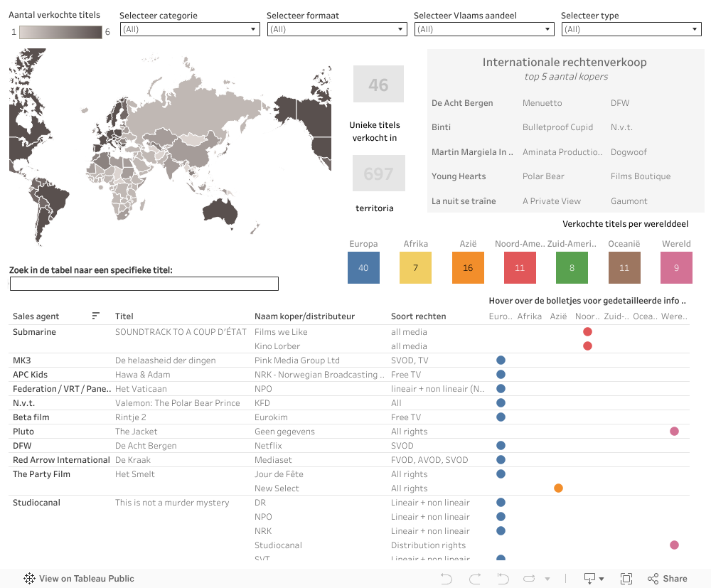Open the Selecteer type dropdown

631,29
